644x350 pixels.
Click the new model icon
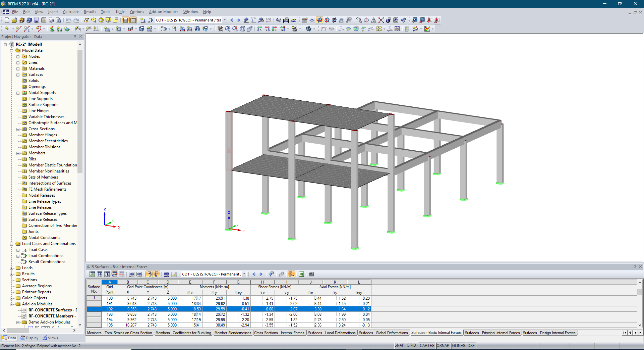tap(7, 20)
